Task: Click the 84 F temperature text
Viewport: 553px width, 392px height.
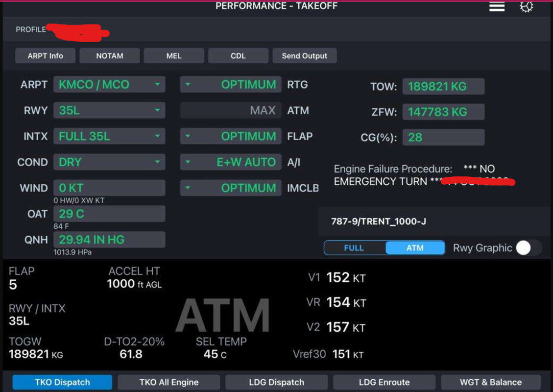Action: coord(61,226)
